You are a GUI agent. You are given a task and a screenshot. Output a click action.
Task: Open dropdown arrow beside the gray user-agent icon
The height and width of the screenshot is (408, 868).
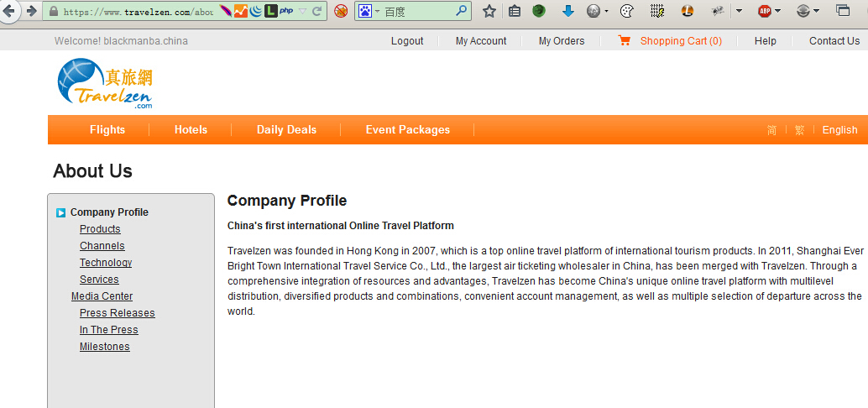tap(816, 11)
